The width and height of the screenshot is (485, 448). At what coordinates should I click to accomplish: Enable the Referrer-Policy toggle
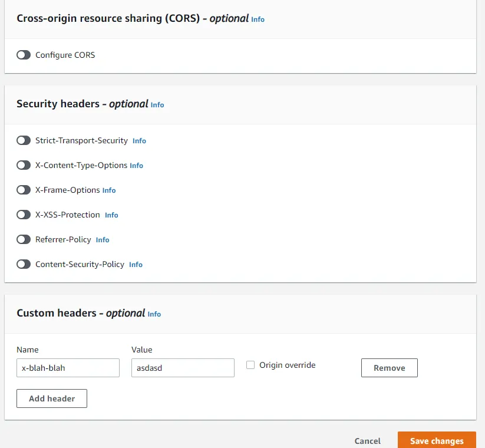tap(24, 240)
